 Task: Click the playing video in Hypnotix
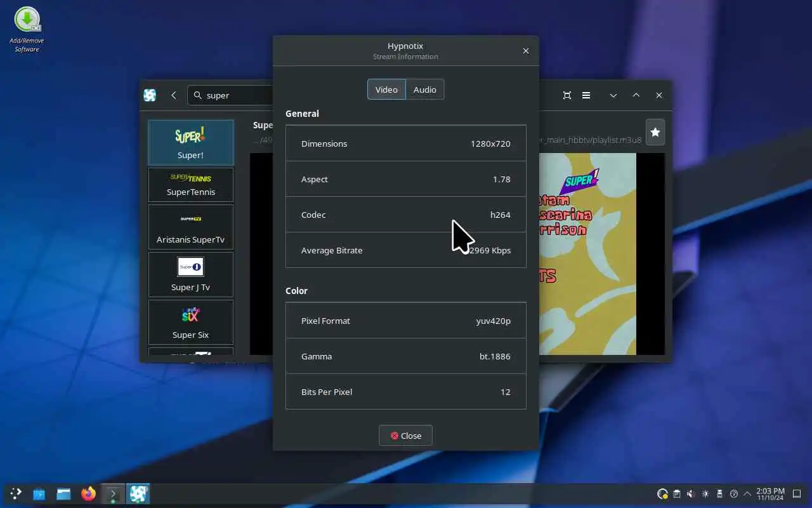pyautogui.click(x=601, y=254)
